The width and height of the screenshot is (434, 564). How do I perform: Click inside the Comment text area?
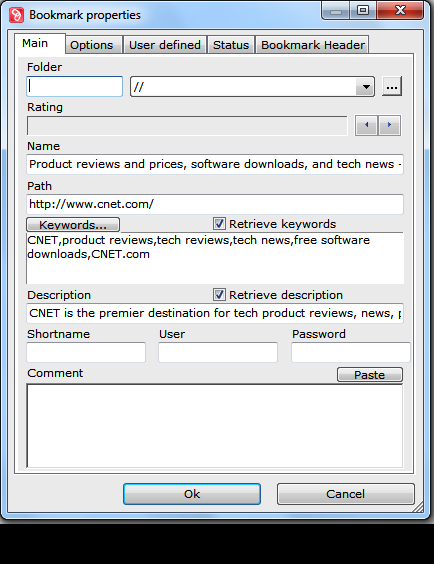pos(215,426)
